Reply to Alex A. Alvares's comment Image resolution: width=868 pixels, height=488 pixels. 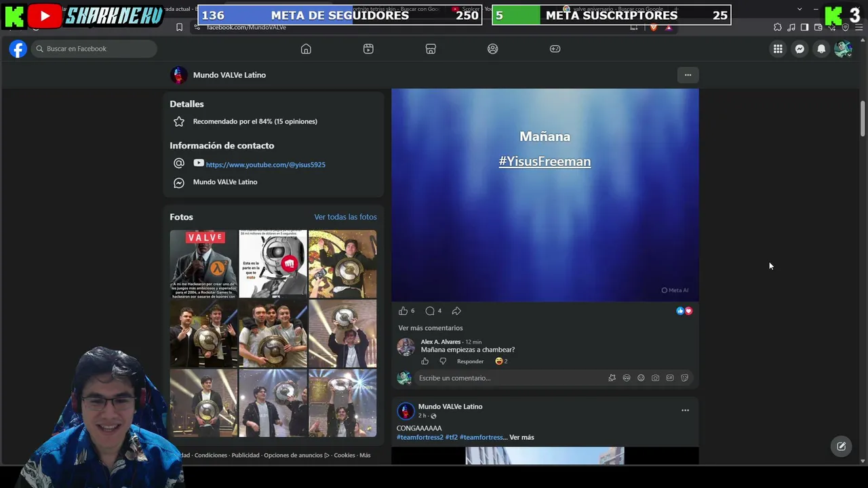pos(470,361)
